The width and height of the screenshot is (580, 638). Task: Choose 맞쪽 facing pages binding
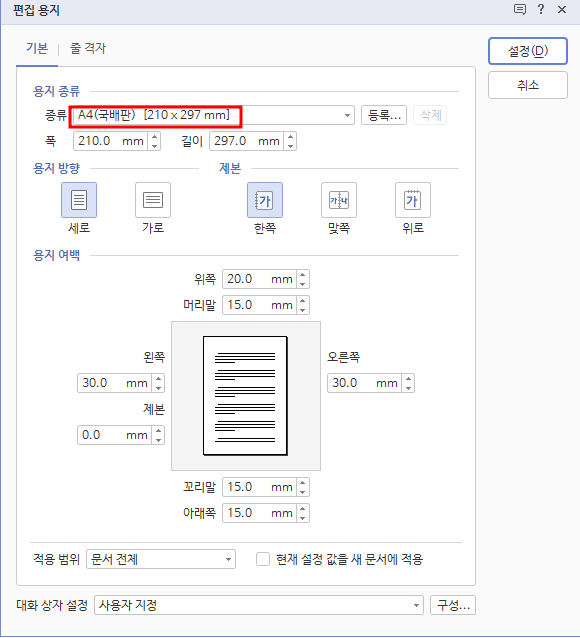339,200
